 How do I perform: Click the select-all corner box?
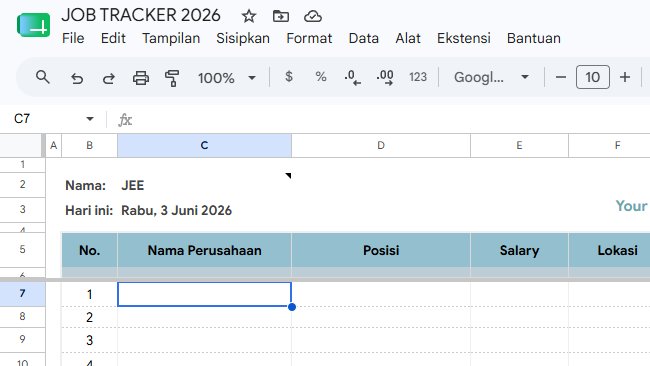click(x=22, y=145)
